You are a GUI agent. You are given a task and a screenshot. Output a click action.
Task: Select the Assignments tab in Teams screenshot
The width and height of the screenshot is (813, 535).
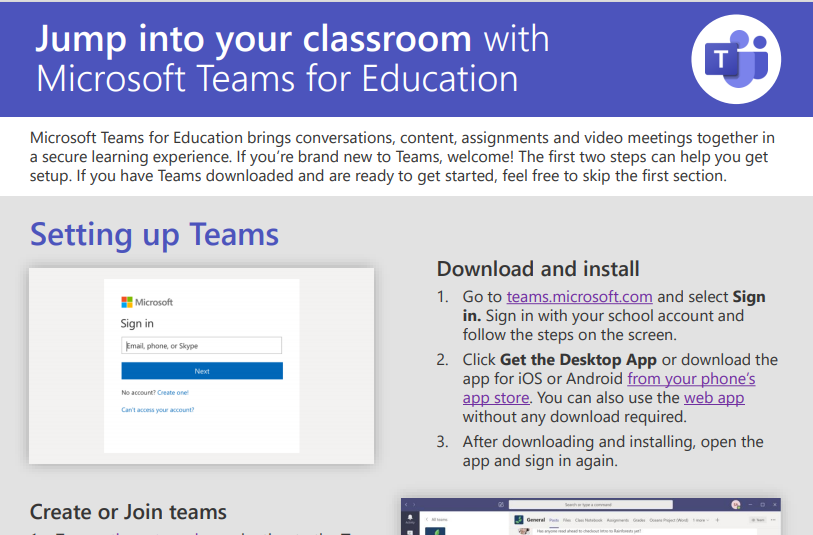618,520
